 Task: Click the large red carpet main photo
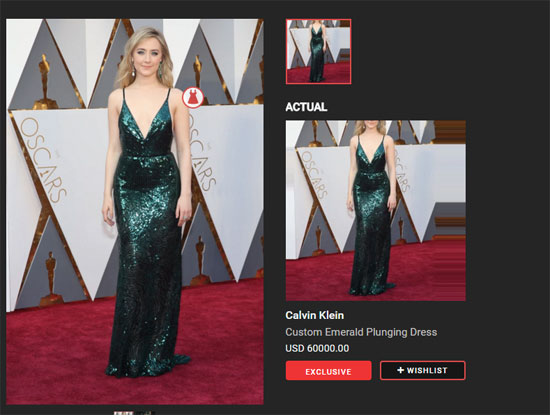135,212
